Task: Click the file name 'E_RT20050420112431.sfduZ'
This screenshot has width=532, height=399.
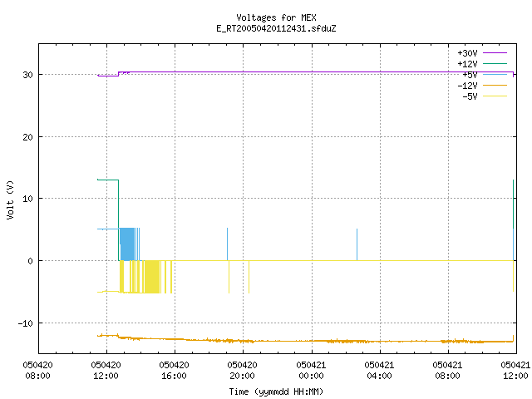Action: tap(276, 28)
